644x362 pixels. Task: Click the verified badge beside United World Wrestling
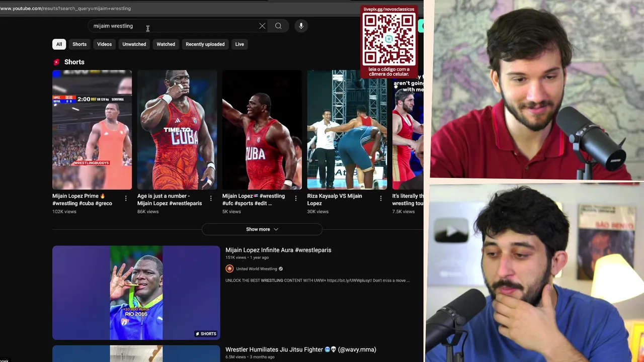pyautogui.click(x=281, y=268)
